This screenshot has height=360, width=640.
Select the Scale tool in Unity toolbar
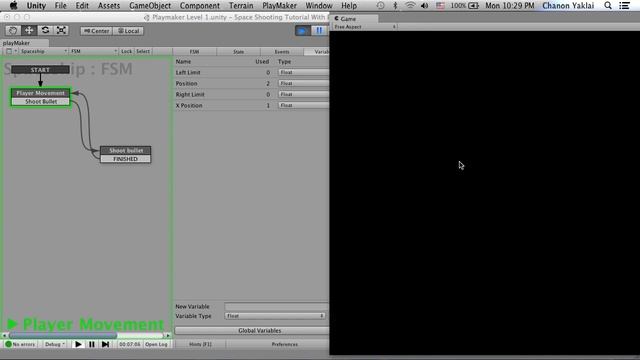(61, 31)
